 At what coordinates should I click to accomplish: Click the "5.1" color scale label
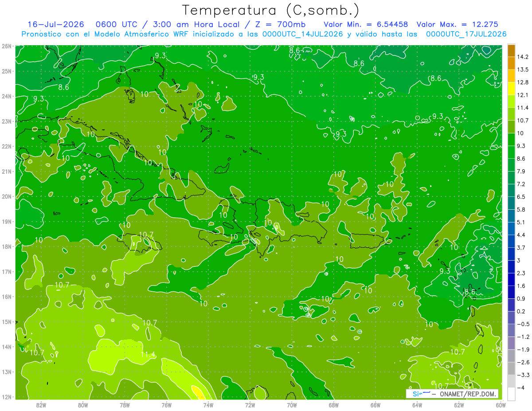click(521, 222)
